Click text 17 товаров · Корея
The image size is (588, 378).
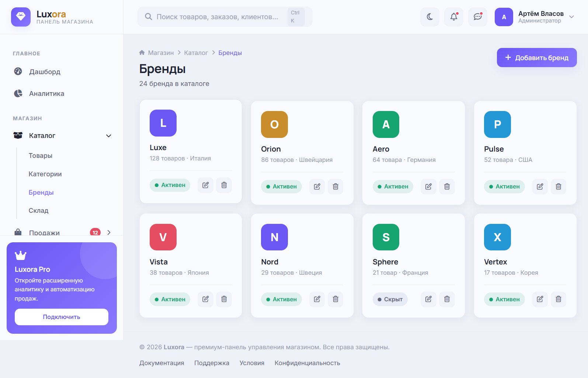click(x=511, y=273)
